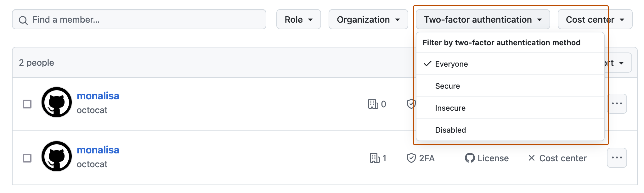Open the first monalisa profile link
644x193 pixels.
pos(98,96)
